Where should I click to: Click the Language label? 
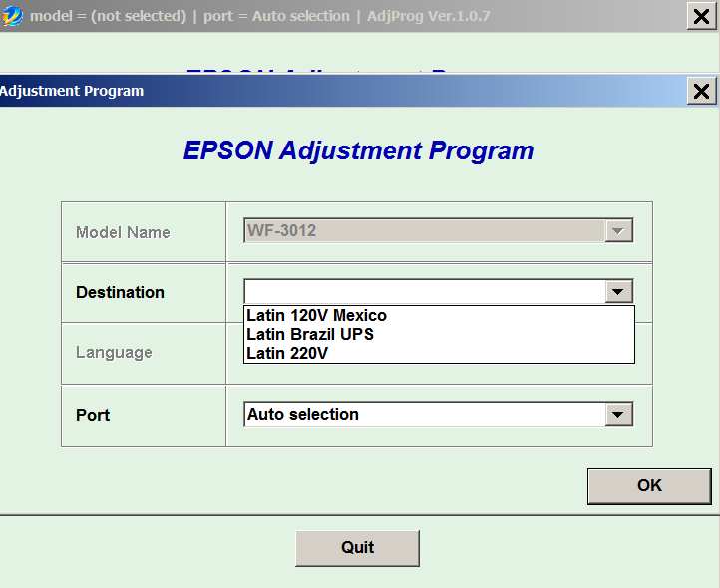(x=114, y=352)
